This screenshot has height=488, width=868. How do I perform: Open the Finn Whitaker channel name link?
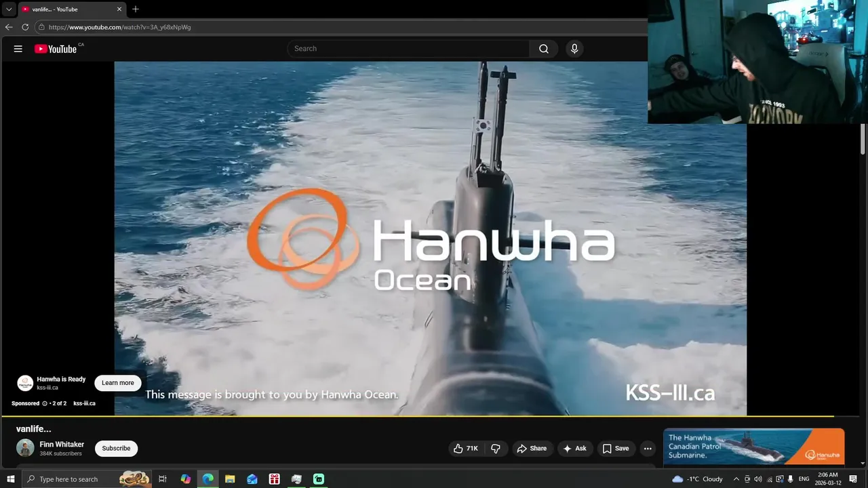point(62,445)
